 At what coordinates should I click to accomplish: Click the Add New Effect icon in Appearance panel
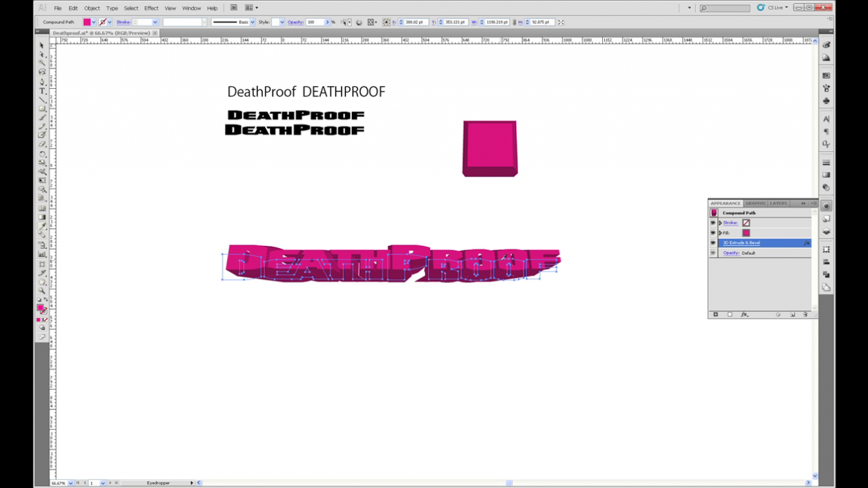pos(744,314)
